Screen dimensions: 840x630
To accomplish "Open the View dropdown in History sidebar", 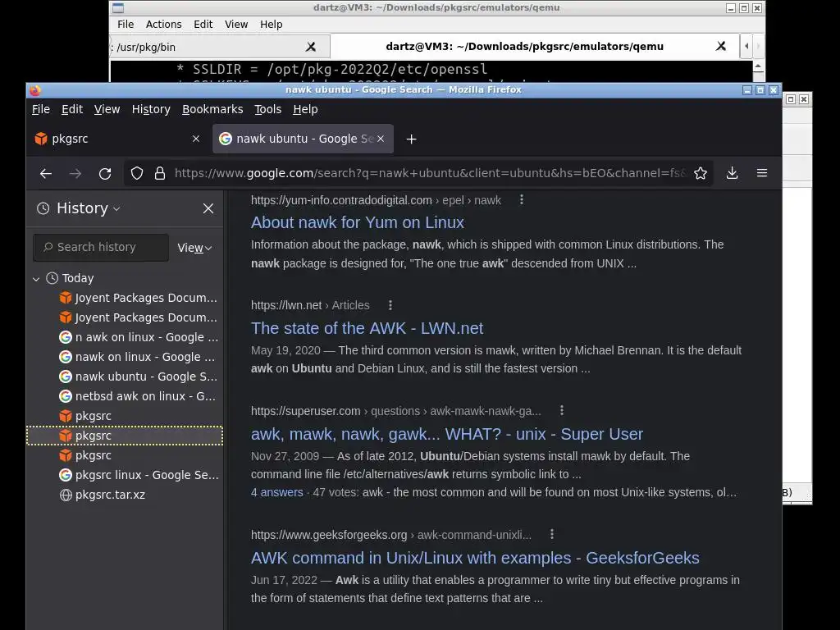I will pyautogui.click(x=194, y=248).
